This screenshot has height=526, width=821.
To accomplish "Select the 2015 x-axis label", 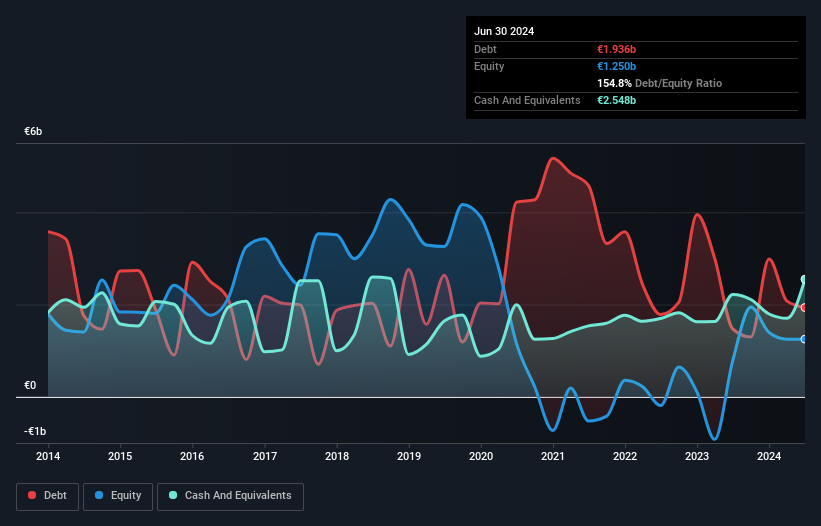I will click(120, 456).
